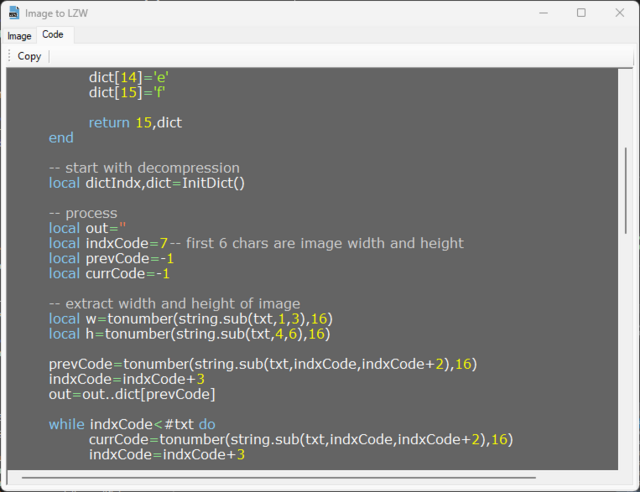Click the indented "indxCode=indxCode+3" inside while loop
Image resolution: width=640 pixels, height=492 pixels.
(x=167, y=454)
